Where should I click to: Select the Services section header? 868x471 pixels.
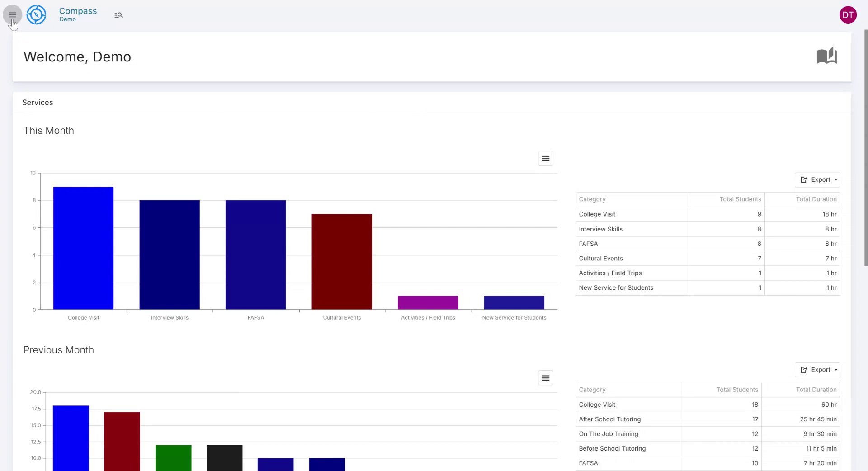pos(38,102)
